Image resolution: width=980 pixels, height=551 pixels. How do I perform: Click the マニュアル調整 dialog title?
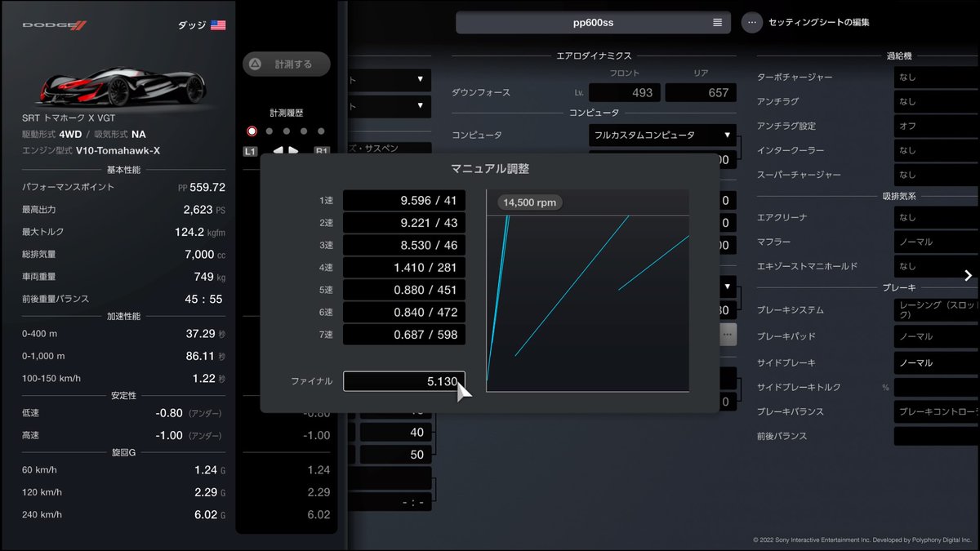490,169
